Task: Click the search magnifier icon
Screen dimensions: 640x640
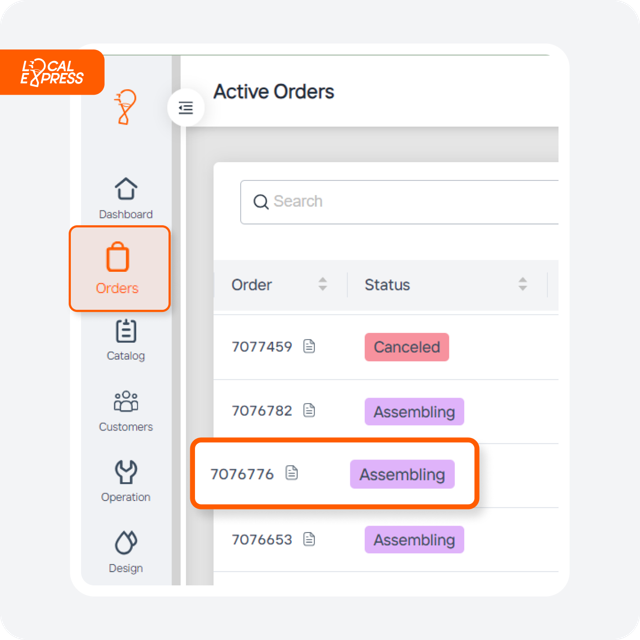Action: coord(261,202)
